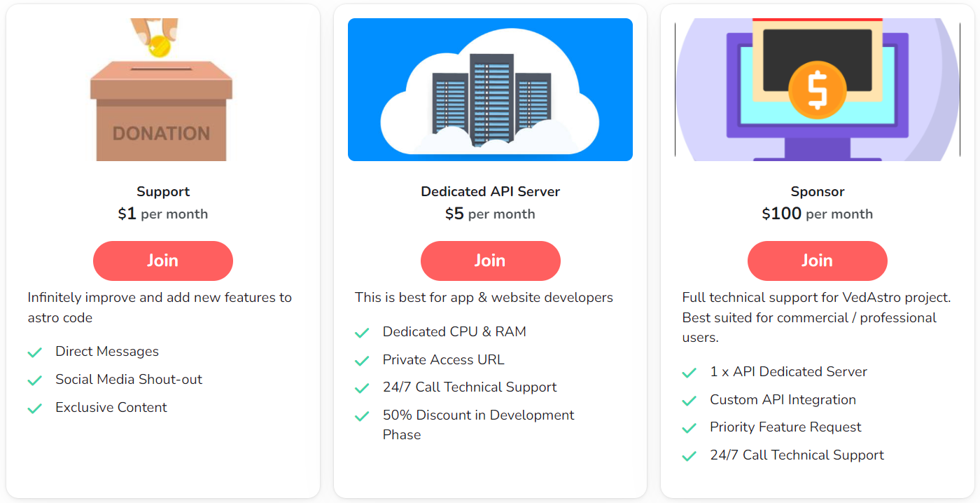Select the Support tier title
980x503 pixels.
(162, 192)
